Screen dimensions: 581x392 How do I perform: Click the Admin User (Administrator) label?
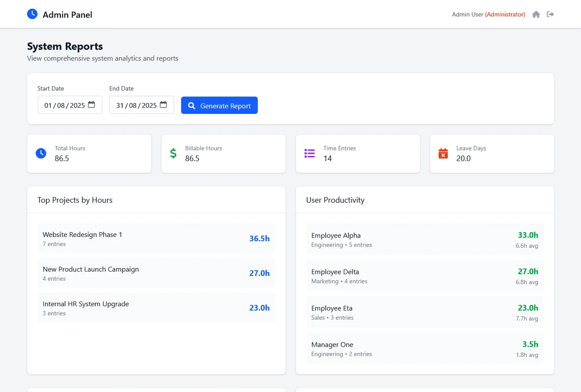tap(489, 14)
